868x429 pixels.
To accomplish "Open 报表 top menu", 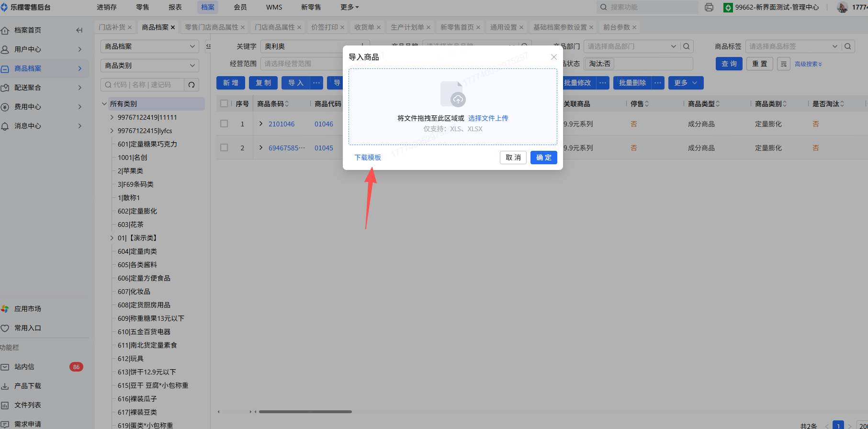I will click(x=175, y=7).
